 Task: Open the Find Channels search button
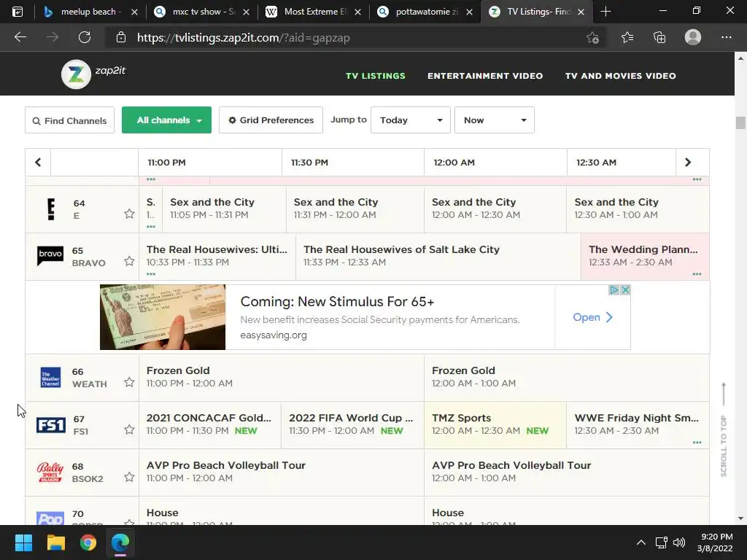pos(69,120)
